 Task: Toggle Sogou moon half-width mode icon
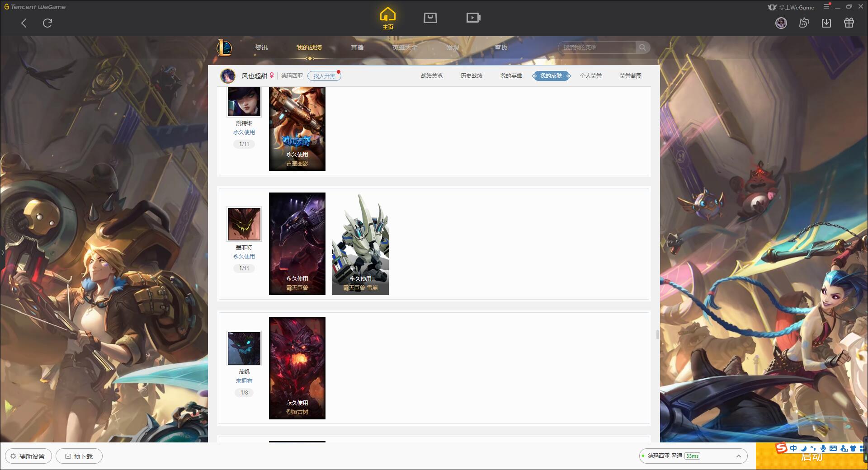click(x=803, y=448)
